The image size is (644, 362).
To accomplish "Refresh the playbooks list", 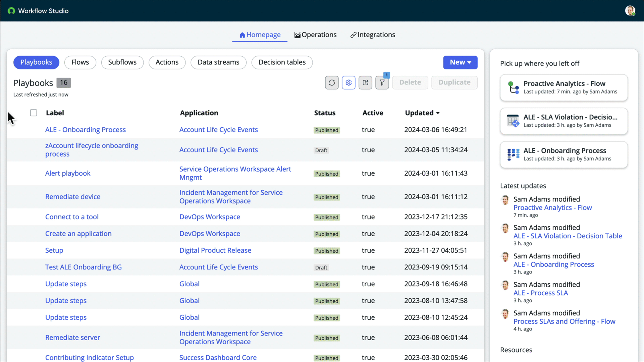I will [x=332, y=82].
